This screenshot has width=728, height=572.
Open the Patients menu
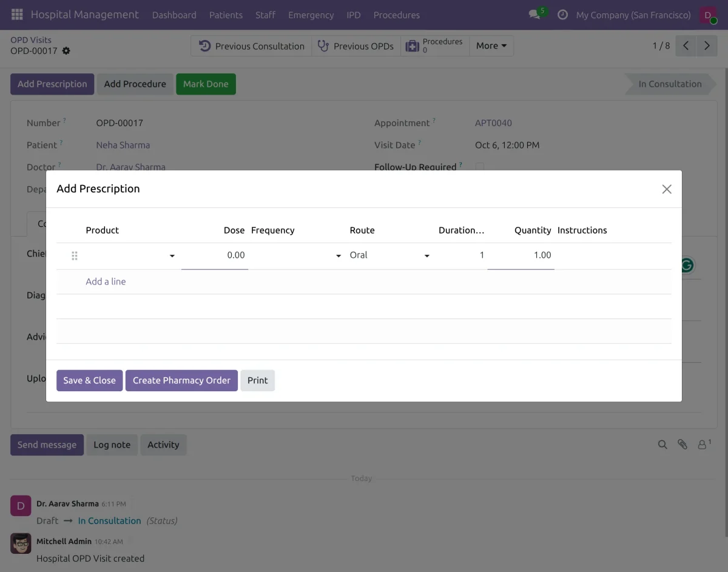pos(226,15)
